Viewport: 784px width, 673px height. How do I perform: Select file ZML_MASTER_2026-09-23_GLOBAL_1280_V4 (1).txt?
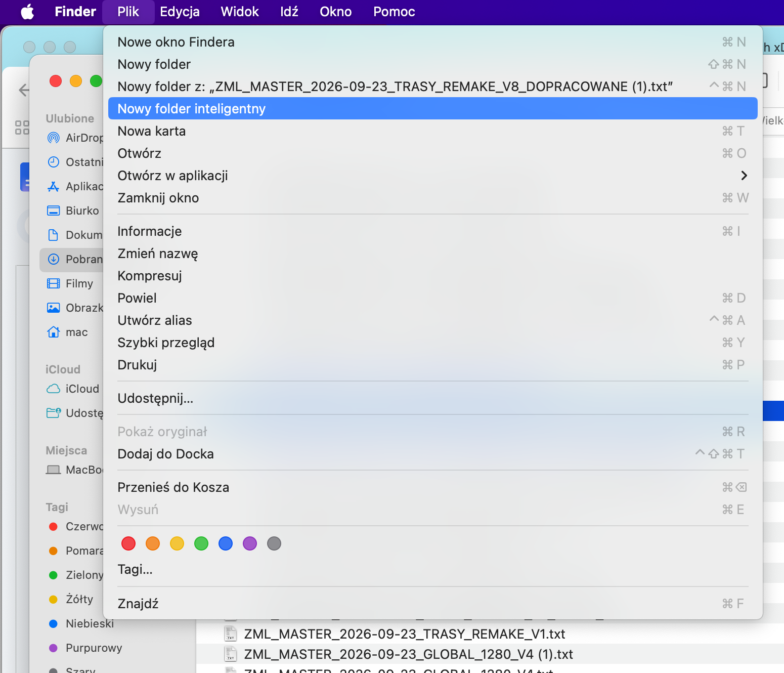(408, 654)
